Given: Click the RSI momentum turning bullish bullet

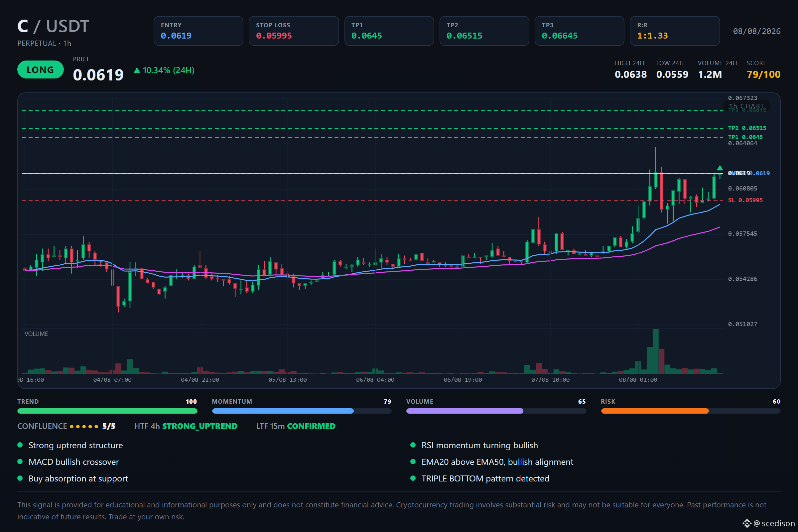Looking at the screenshot, I should [x=474, y=445].
